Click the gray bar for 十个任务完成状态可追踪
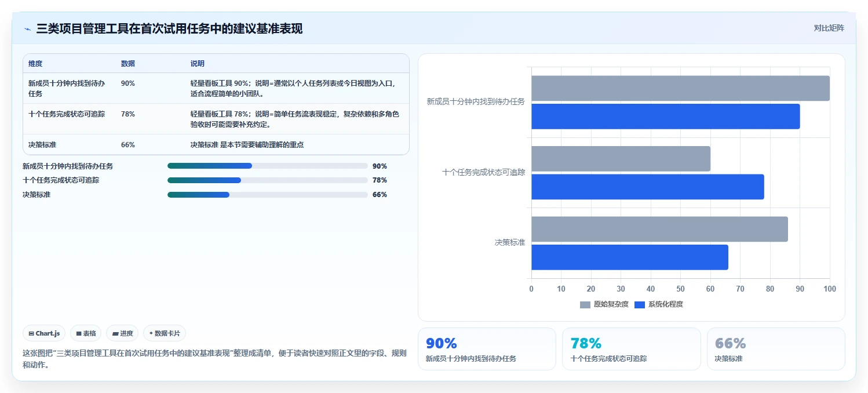868x393 pixels. click(621, 158)
